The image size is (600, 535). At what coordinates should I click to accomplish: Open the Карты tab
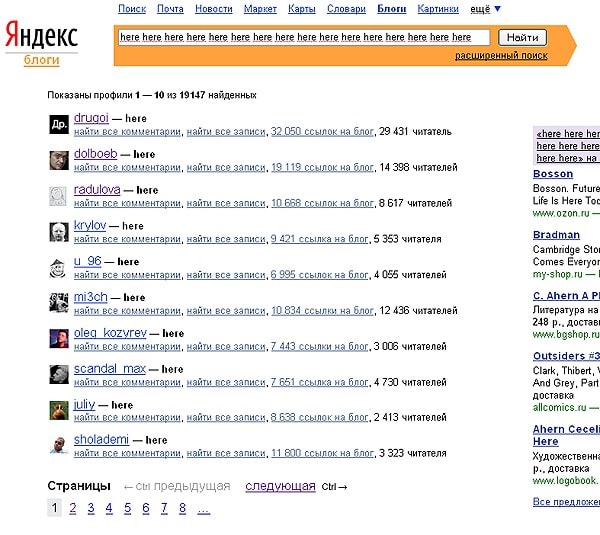coord(302,9)
